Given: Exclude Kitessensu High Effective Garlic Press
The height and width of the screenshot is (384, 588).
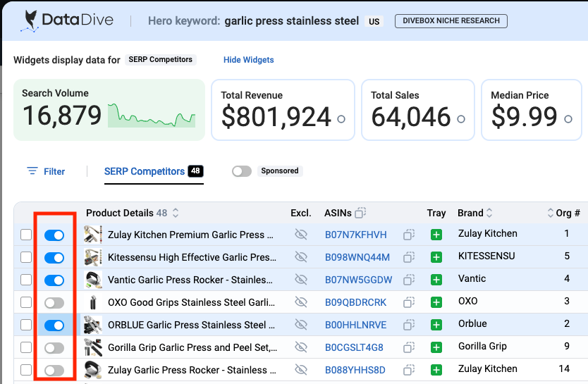Looking at the screenshot, I should 301,257.
